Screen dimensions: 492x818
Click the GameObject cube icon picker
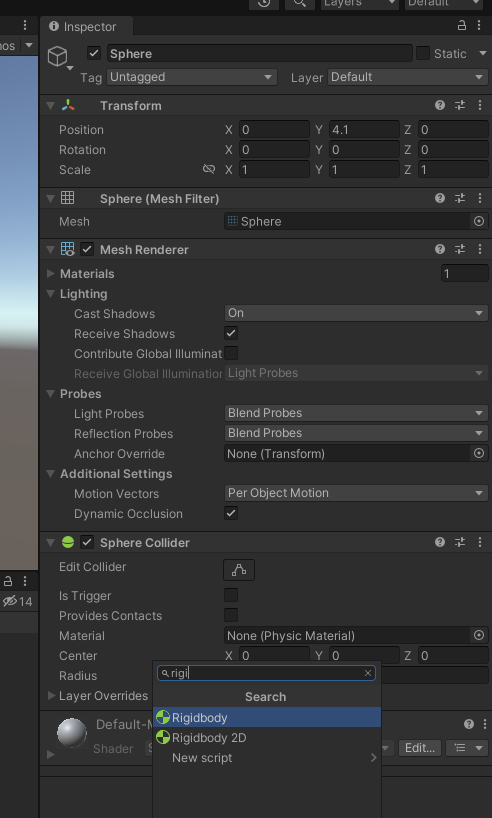tap(59, 57)
